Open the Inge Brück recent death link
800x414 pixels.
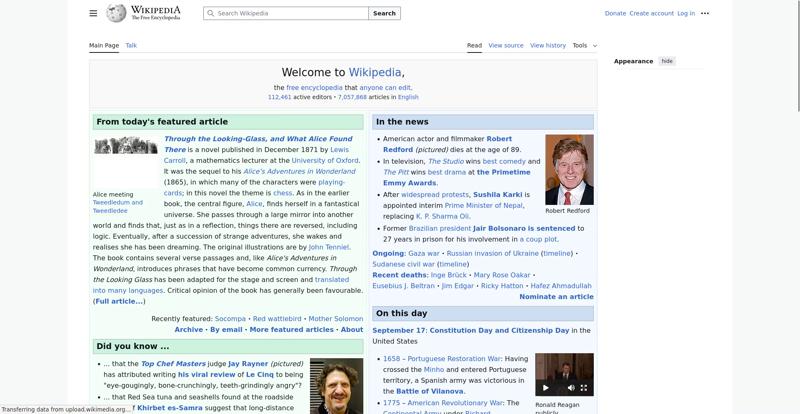coord(449,275)
